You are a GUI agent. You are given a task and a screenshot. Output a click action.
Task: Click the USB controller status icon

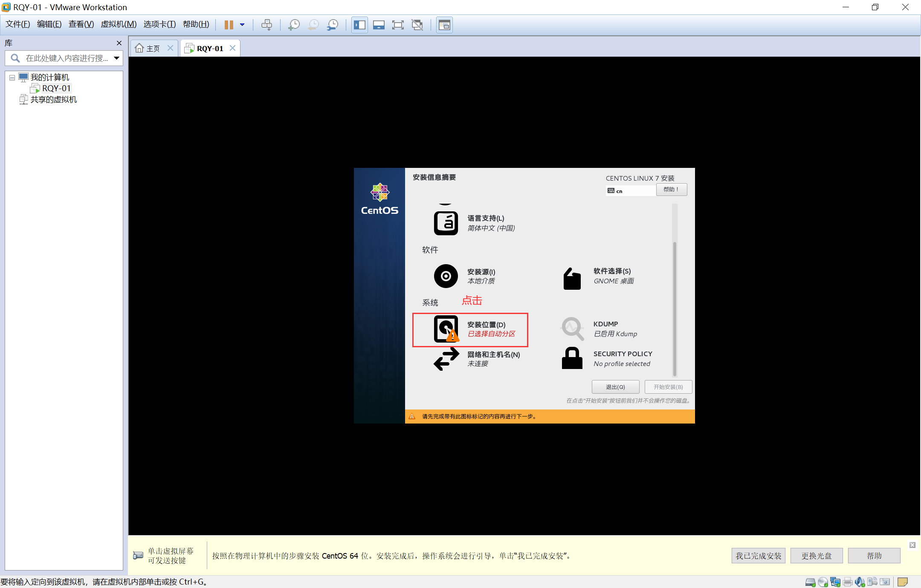[x=872, y=582]
